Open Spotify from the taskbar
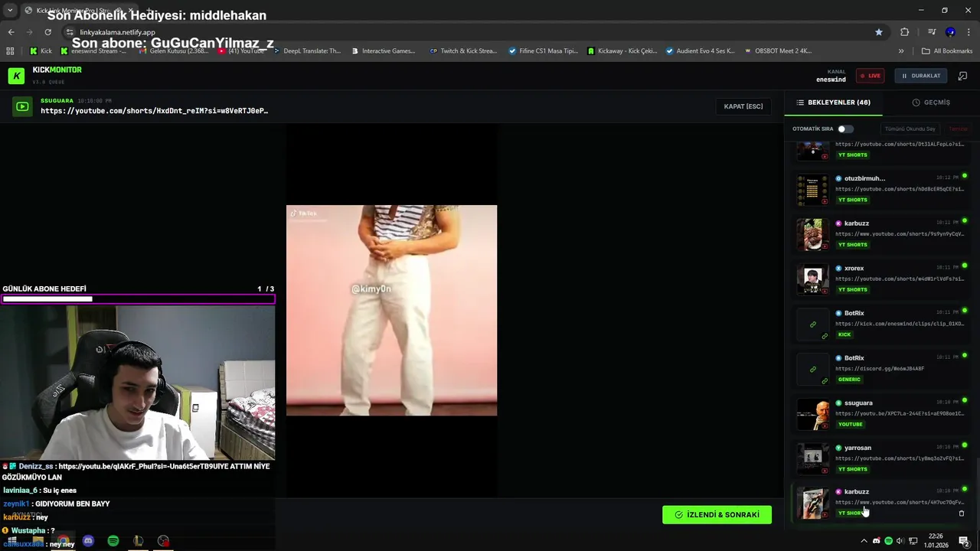Viewport: 980px width, 551px height. pyautogui.click(x=113, y=541)
